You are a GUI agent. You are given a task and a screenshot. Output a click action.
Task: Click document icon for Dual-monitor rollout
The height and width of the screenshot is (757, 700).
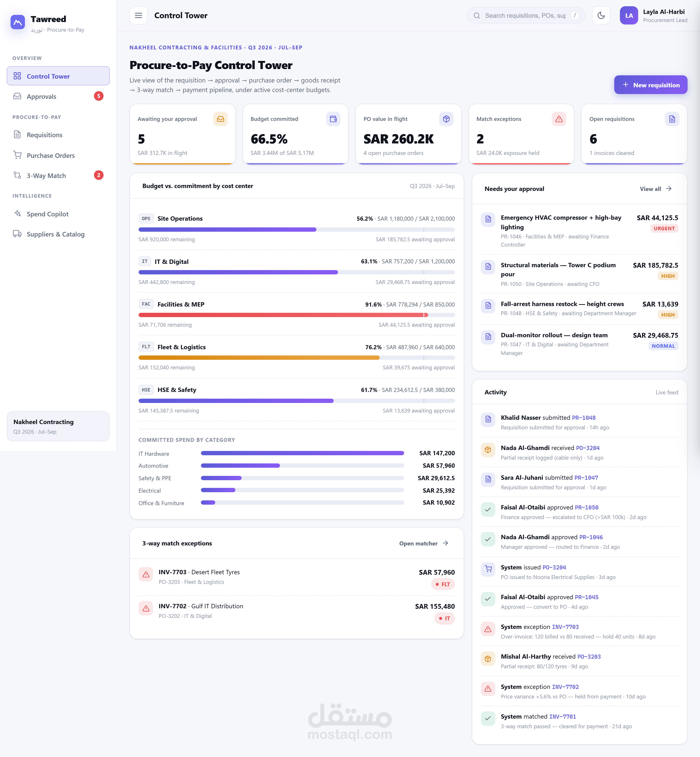coord(488,337)
